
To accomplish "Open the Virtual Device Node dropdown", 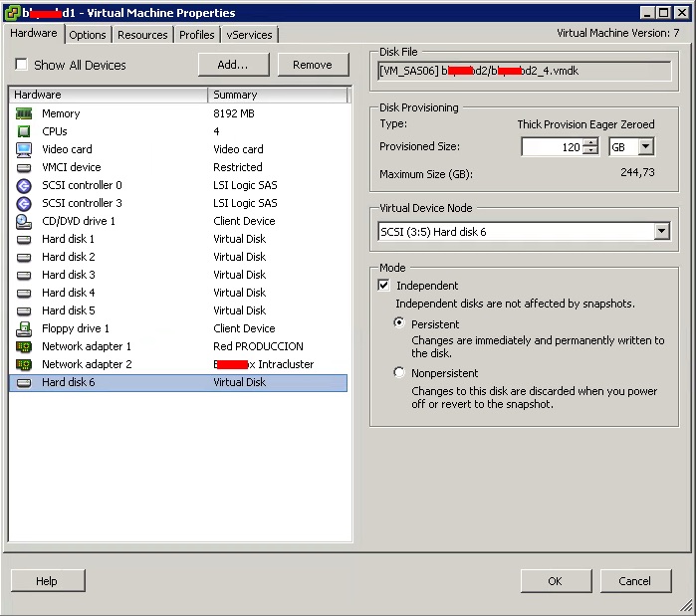I will coord(662,232).
